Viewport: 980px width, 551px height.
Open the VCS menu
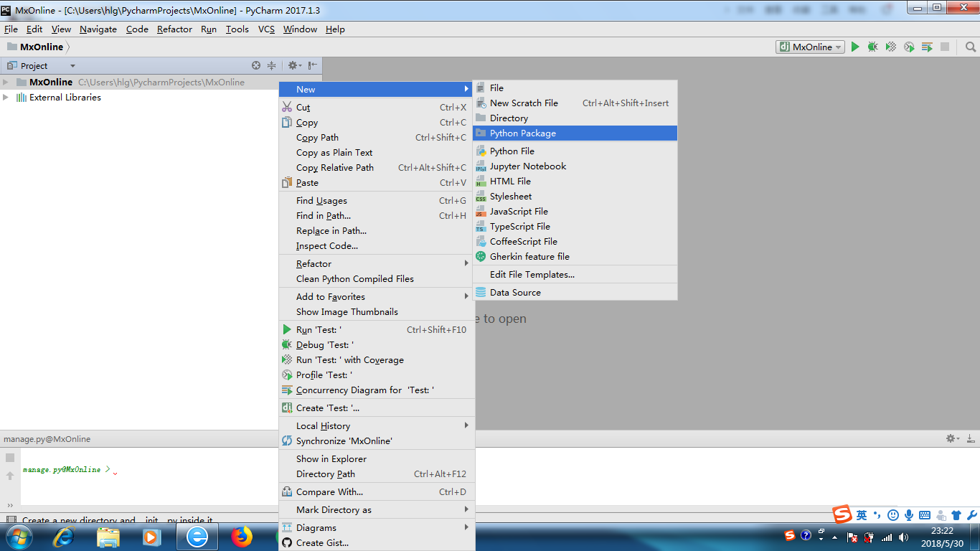[266, 29]
